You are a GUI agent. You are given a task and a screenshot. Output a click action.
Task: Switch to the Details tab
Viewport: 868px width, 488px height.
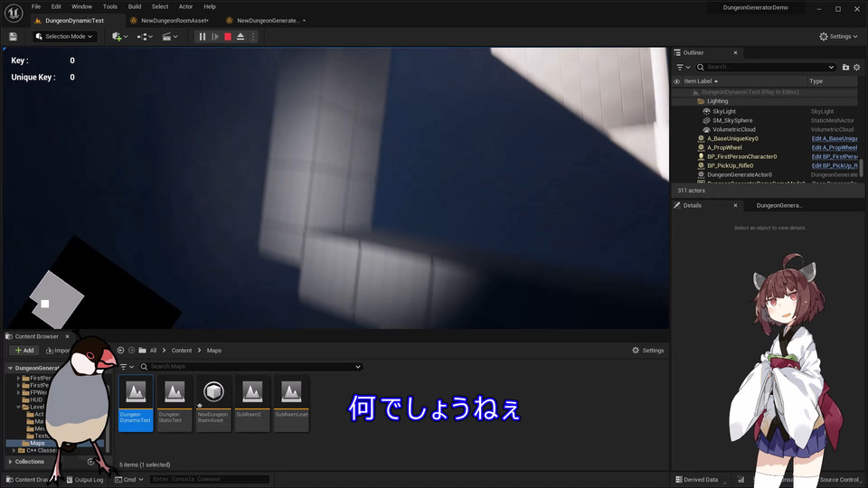point(692,205)
